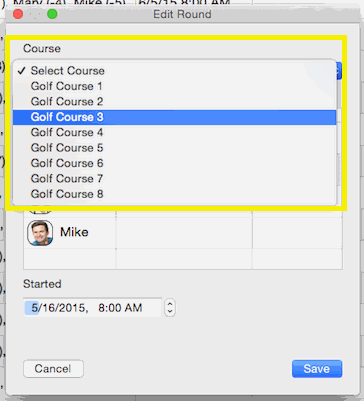
Task: Select Golf Course 1 option
Action: pos(174,86)
